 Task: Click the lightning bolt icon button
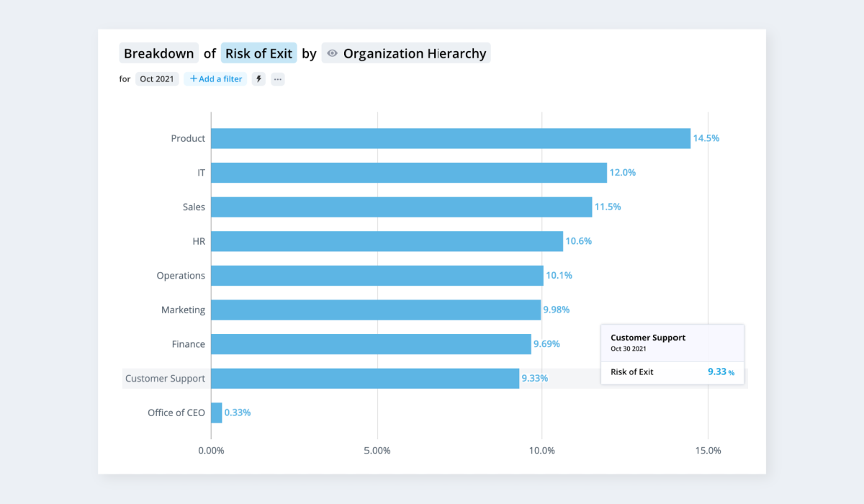point(259,79)
